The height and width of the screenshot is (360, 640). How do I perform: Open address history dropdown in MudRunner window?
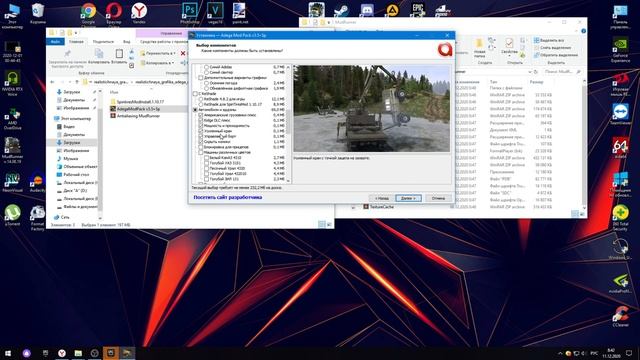coord(530,72)
